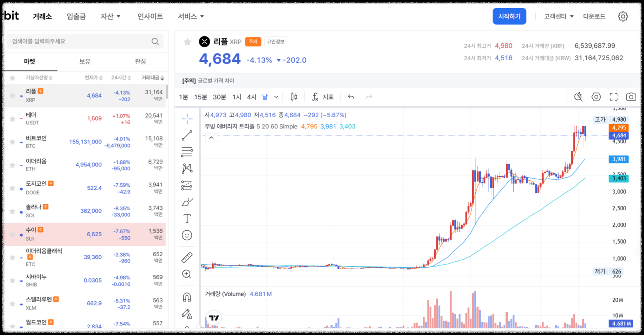Favorite the 리플 XRP header star

coord(188,42)
